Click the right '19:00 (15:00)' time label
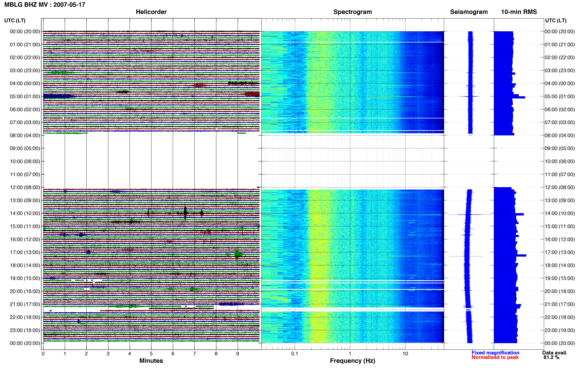This screenshot has width=588, height=368. [x=560, y=278]
